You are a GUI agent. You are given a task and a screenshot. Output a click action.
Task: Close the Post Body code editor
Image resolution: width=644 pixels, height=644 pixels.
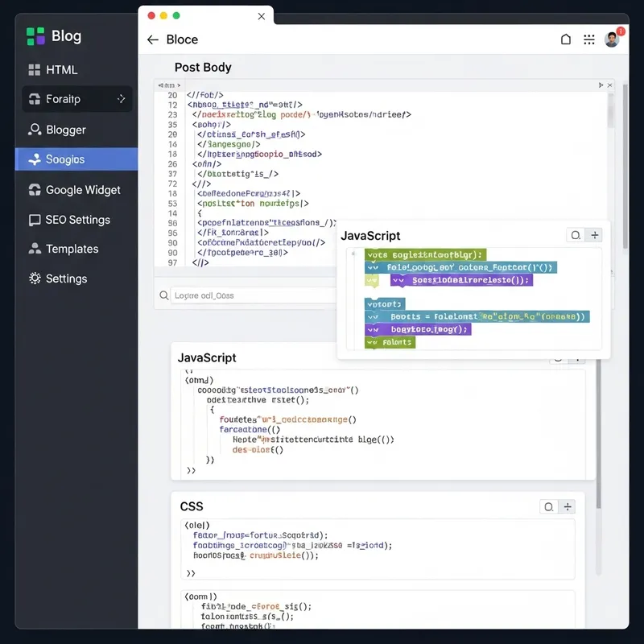(x=609, y=85)
